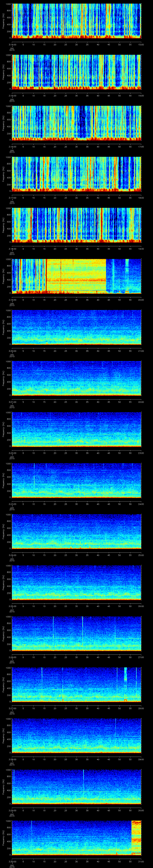Click the '15:00' end-time axis label
The height and width of the screenshot is (868, 153).
141,44
